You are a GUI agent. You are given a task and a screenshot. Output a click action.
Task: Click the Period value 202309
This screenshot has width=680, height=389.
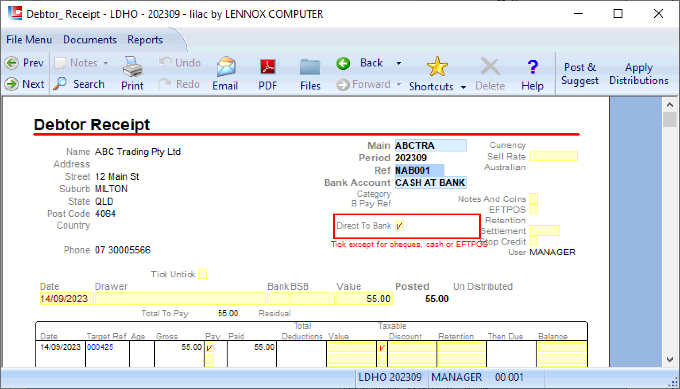(x=411, y=158)
